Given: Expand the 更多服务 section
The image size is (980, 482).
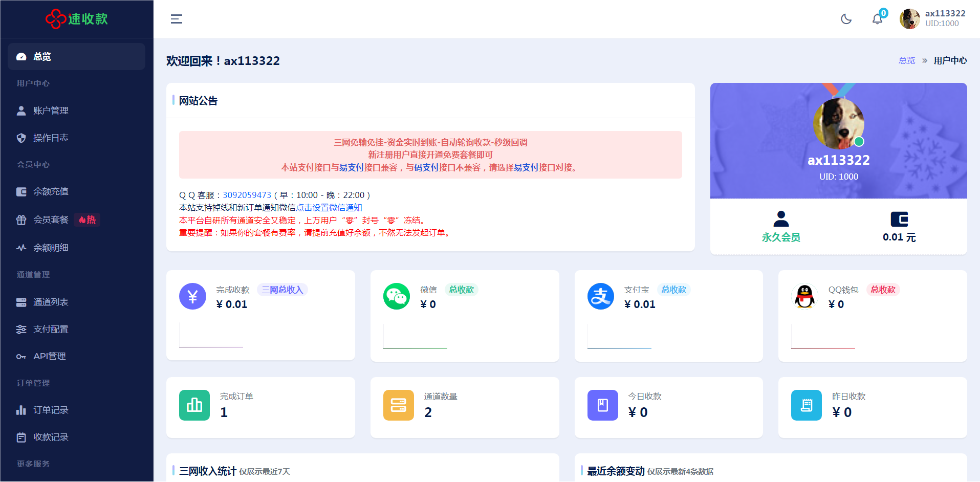Looking at the screenshot, I should (32, 464).
